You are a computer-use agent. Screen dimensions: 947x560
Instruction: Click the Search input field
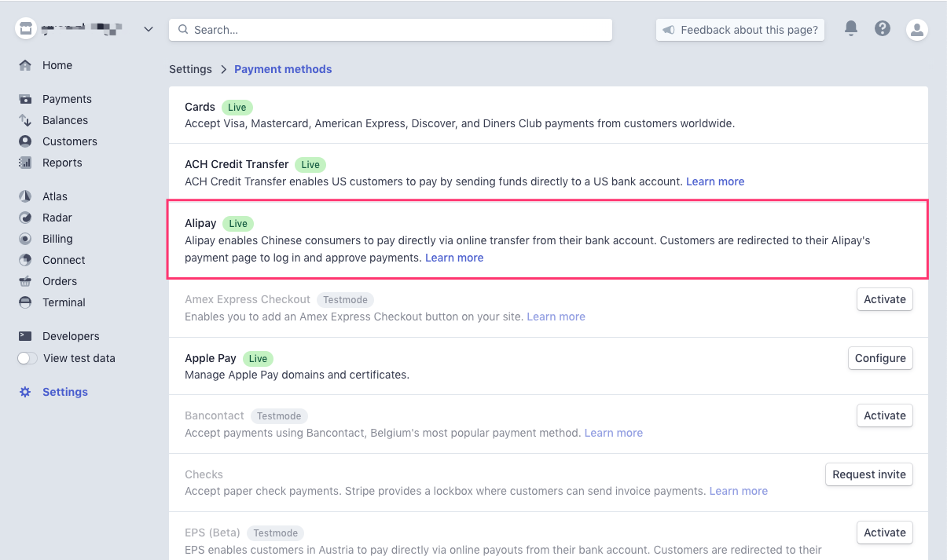click(391, 30)
